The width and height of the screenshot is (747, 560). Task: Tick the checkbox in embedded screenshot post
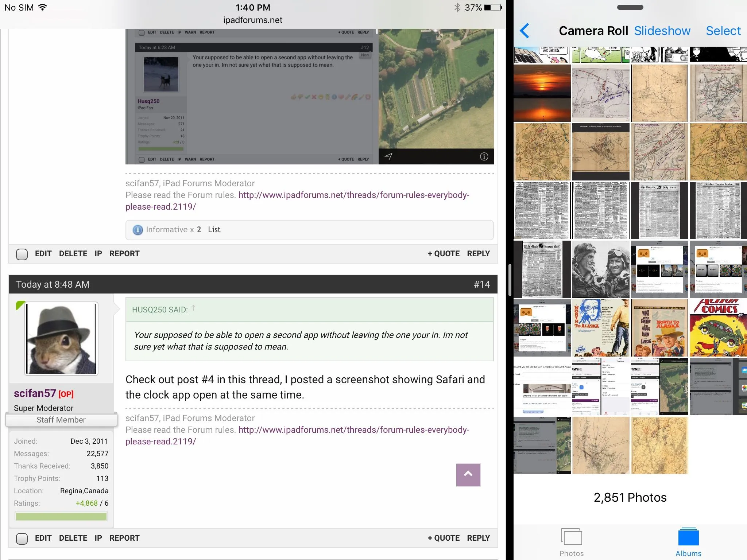click(x=142, y=160)
